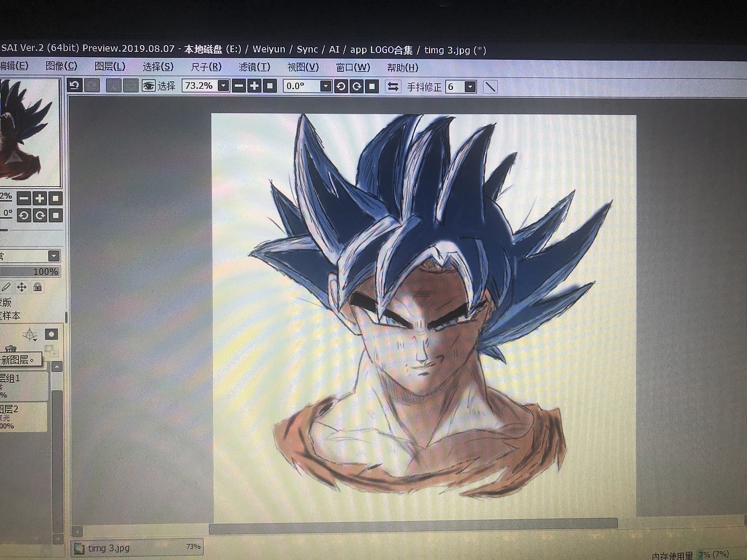This screenshot has width=747, height=560.
Task: Switch to the timg 3.jpg document tab
Action: 137,548
